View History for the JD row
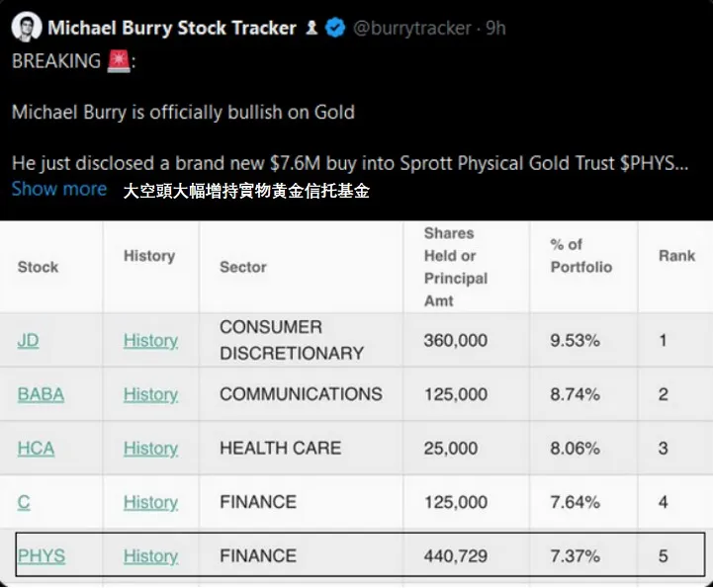This screenshot has height=588, width=713. pyautogui.click(x=150, y=340)
